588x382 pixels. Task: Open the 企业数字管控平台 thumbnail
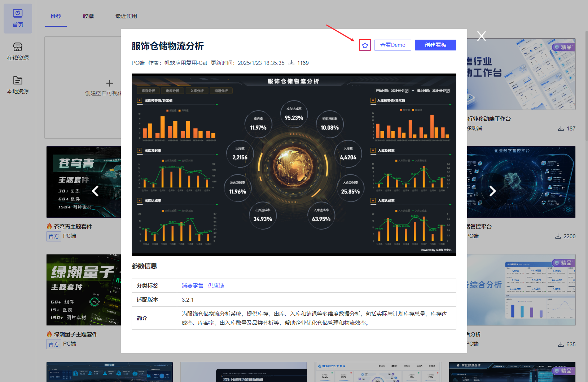coord(521,182)
